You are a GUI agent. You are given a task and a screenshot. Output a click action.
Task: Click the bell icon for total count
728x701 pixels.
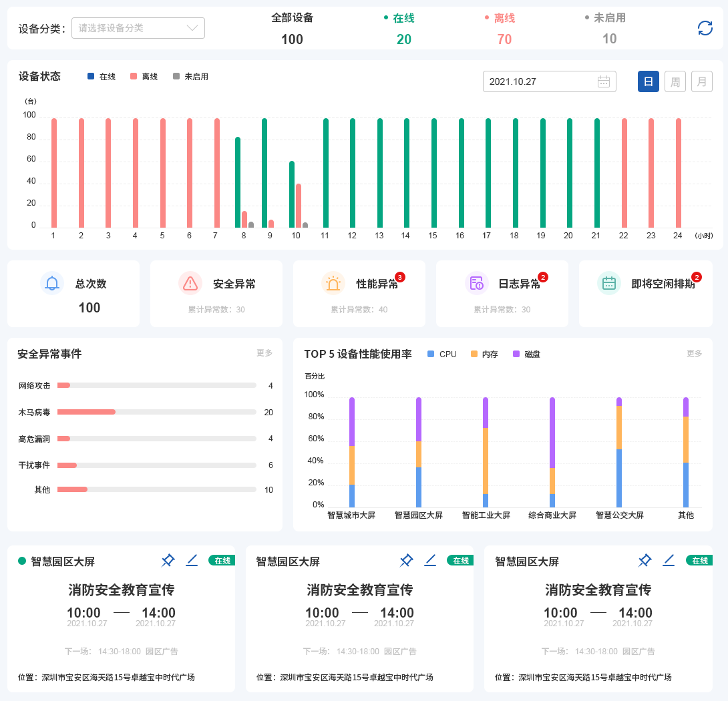[52, 284]
